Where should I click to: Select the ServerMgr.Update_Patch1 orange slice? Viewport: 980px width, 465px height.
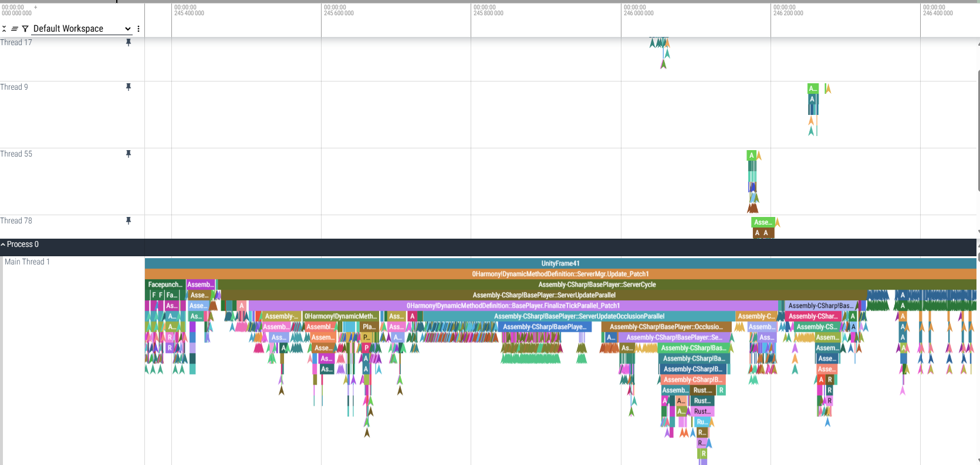point(560,274)
